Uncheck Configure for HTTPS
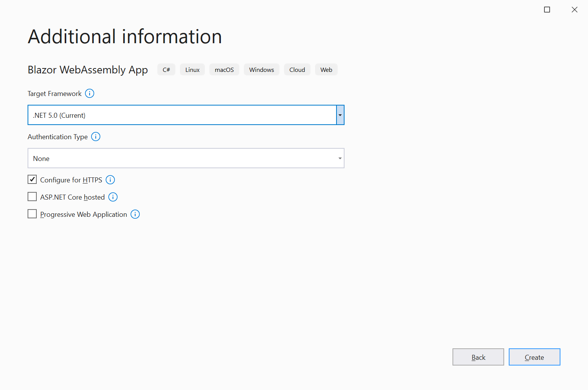This screenshot has height=390, width=588. 32,179
